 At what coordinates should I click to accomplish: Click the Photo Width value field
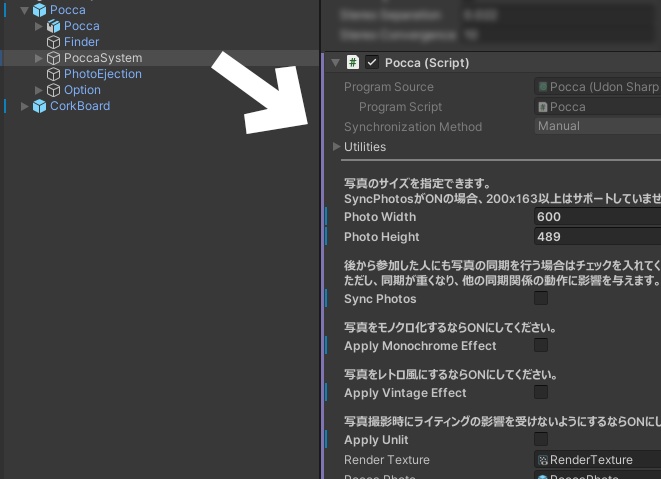pos(597,217)
